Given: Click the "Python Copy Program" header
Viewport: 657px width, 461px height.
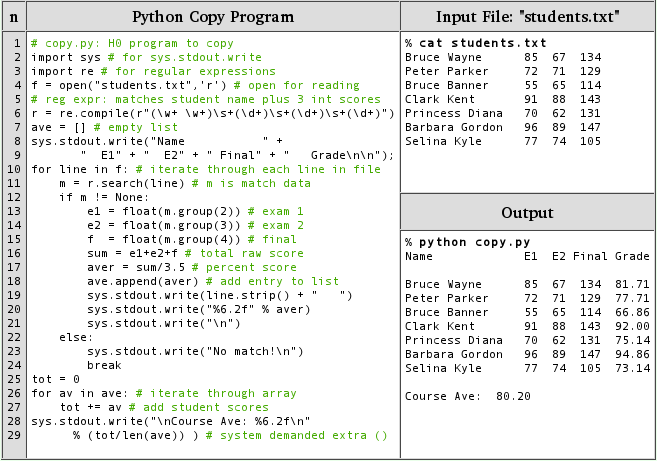Looking at the screenshot, I should point(213,17).
